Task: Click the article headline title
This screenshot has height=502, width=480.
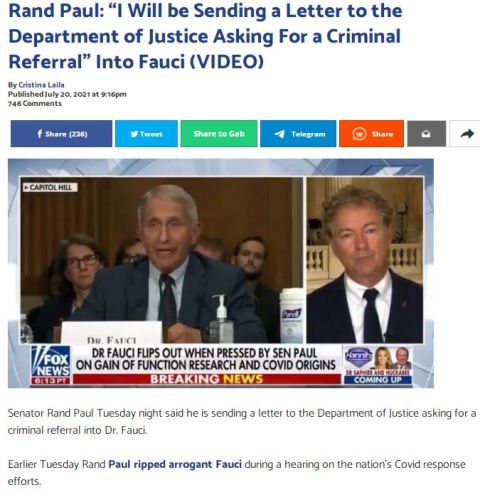Action: tap(205, 36)
